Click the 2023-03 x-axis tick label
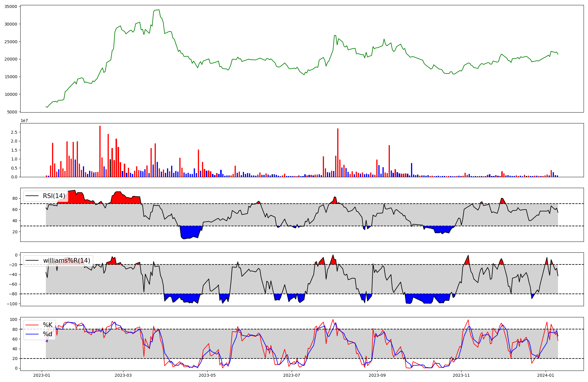The height and width of the screenshot is (382, 588). click(123, 375)
